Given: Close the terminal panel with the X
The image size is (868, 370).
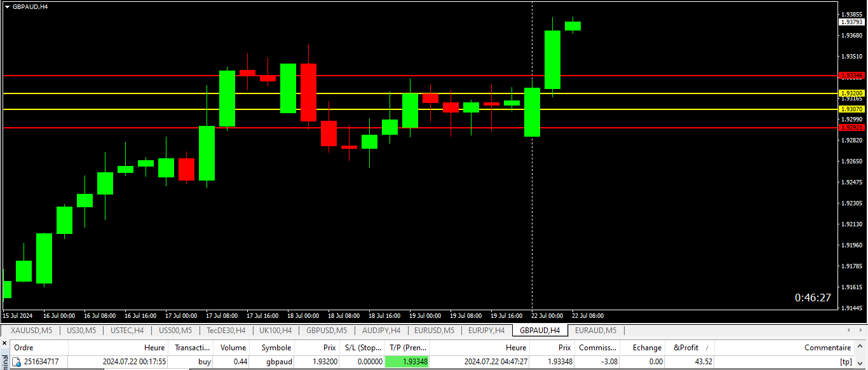Looking at the screenshot, I should 4,343.
